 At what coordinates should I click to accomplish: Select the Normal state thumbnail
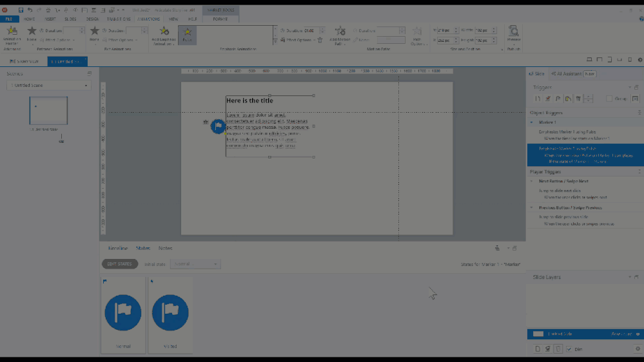123,315
